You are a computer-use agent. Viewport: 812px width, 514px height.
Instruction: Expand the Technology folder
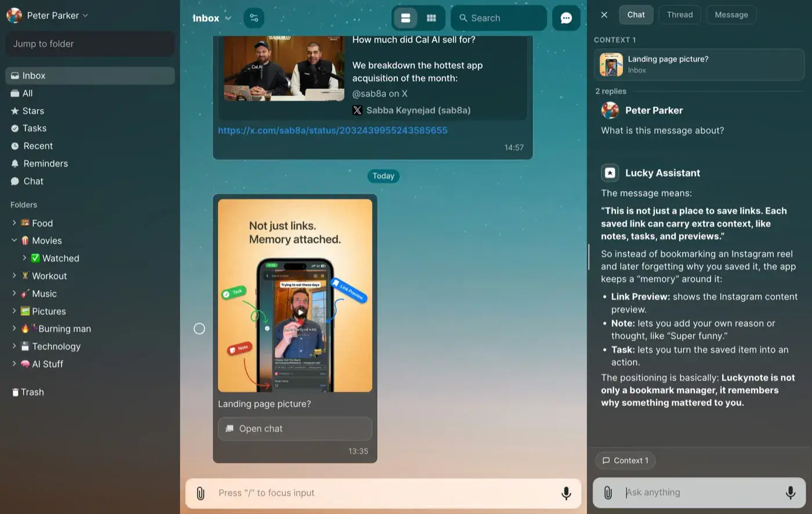point(14,346)
